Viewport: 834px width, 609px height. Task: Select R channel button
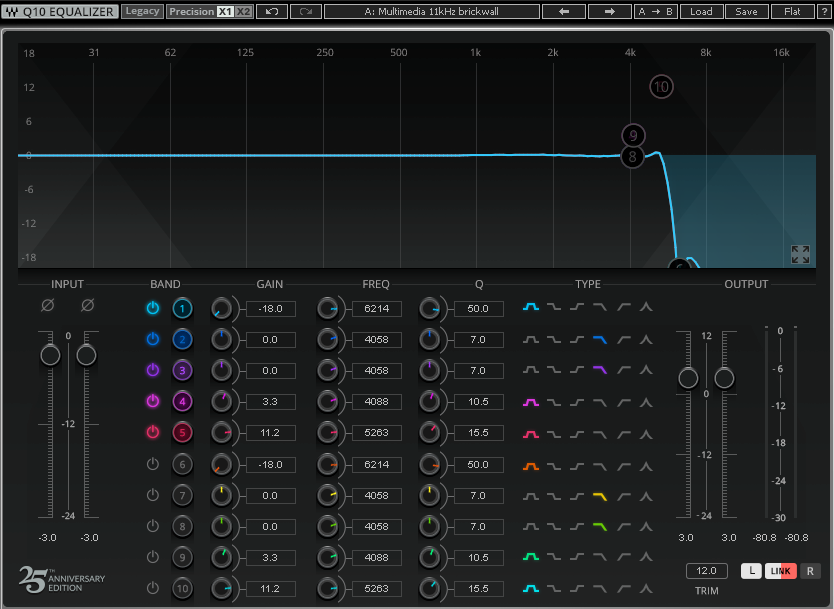(810, 571)
